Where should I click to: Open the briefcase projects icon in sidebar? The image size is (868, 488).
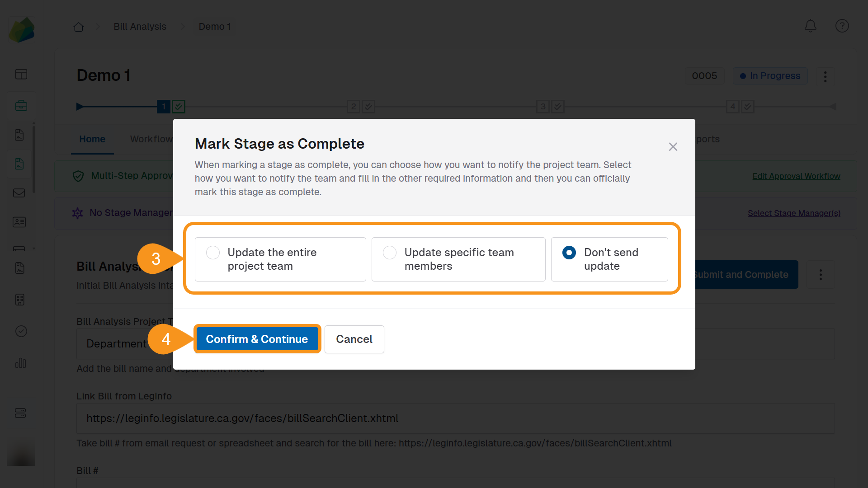[x=21, y=105]
